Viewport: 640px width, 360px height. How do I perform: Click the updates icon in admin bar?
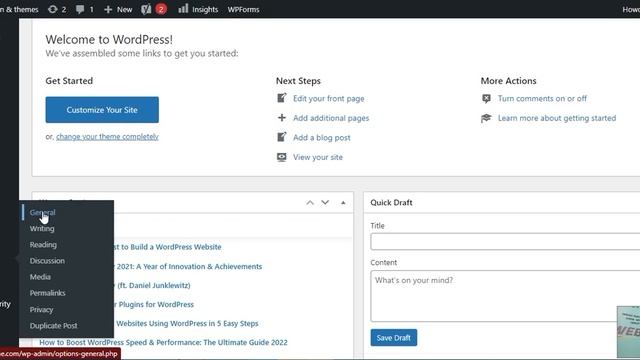coord(53,9)
